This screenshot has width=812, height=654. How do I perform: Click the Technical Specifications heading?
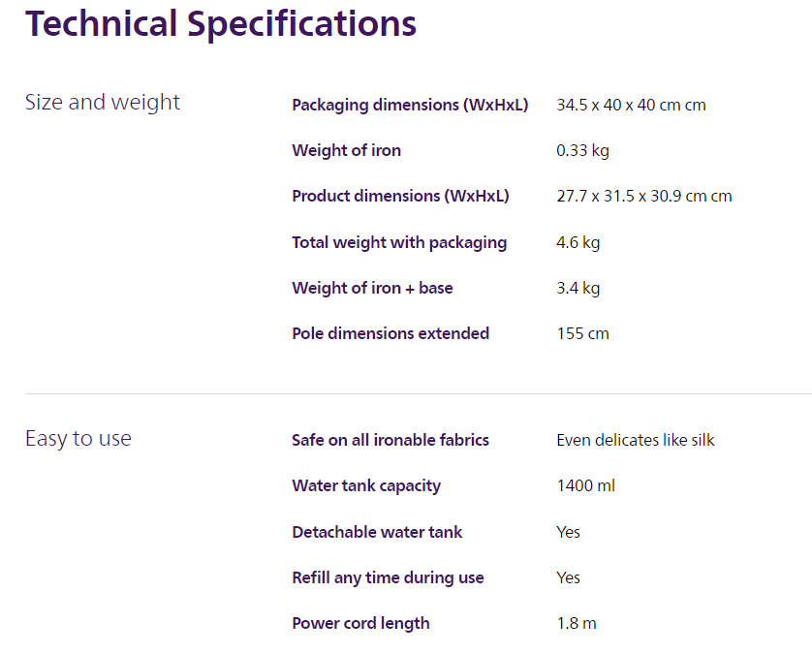coord(221,23)
